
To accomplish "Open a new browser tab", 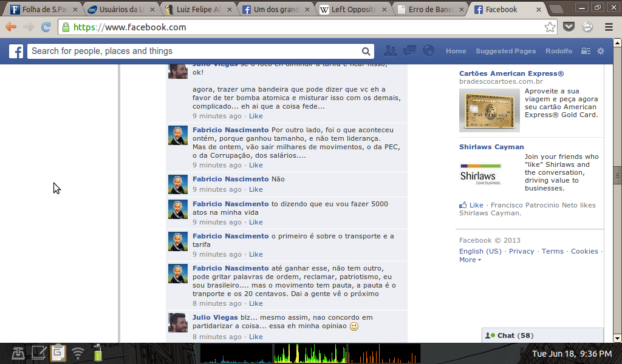I will 556,9.
